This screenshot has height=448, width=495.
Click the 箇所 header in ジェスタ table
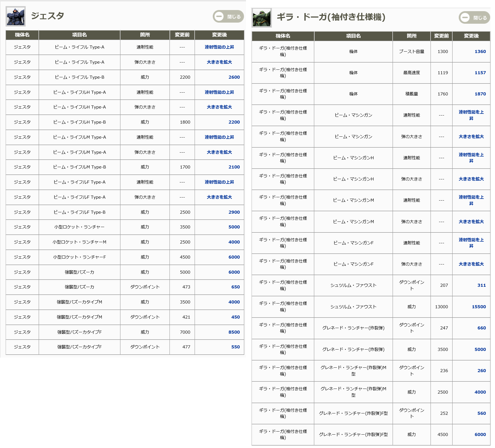pos(145,35)
